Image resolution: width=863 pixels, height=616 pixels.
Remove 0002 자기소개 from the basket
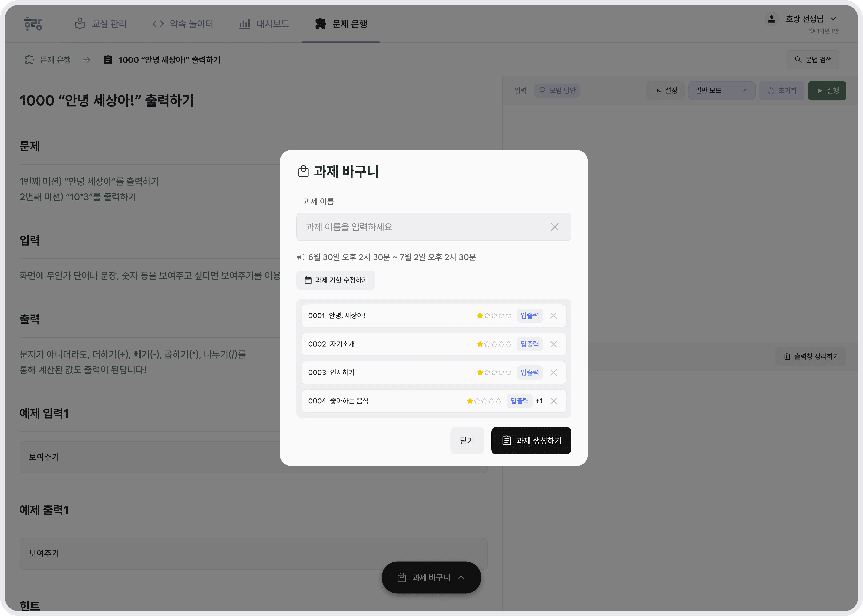pyautogui.click(x=553, y=344)
